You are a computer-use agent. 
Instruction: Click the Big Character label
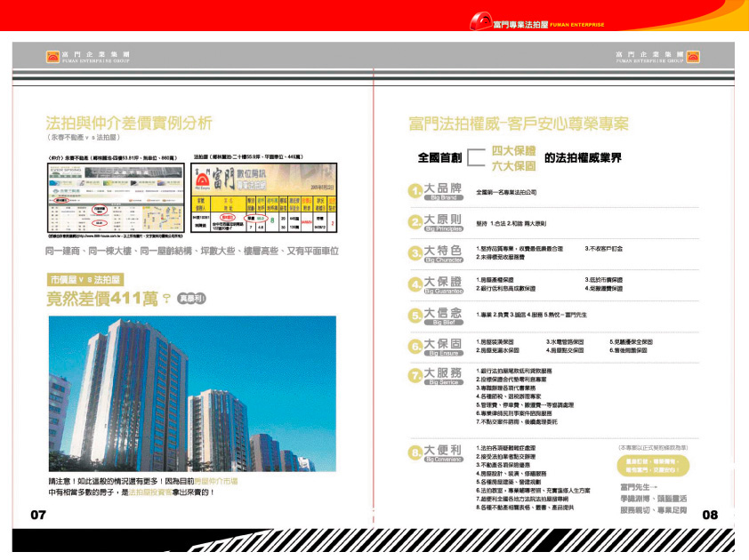pos(444,260)
